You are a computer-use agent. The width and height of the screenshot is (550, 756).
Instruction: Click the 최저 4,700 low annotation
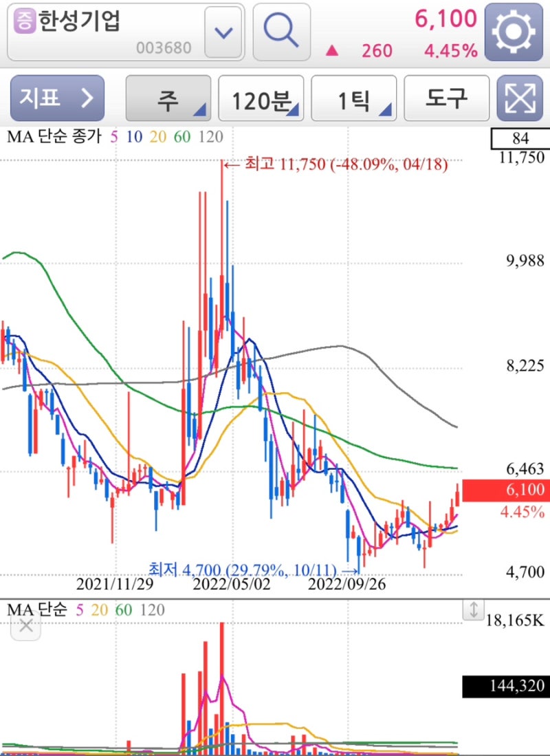[x=254, y=570]
